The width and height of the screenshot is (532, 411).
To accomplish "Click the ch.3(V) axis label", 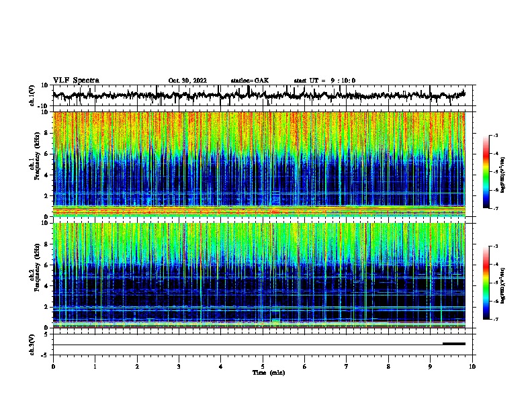I will pyautogui.click(x=32, y=345).
